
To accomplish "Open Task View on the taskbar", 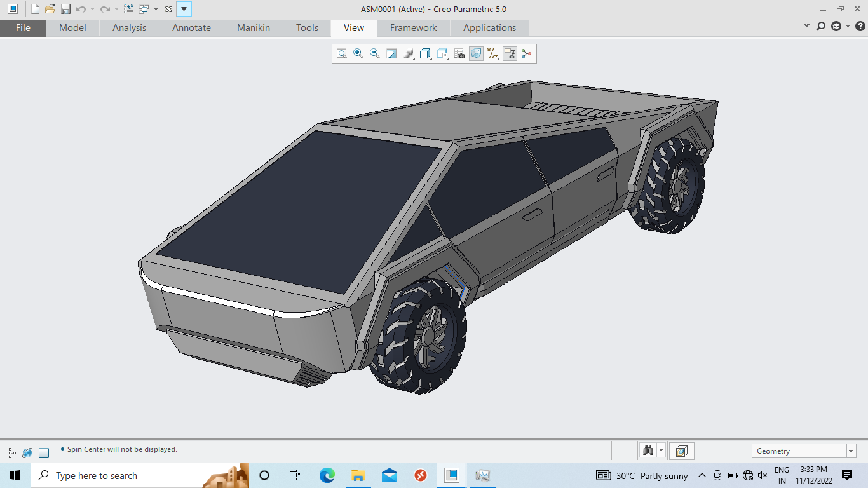I will coord(295,475).
